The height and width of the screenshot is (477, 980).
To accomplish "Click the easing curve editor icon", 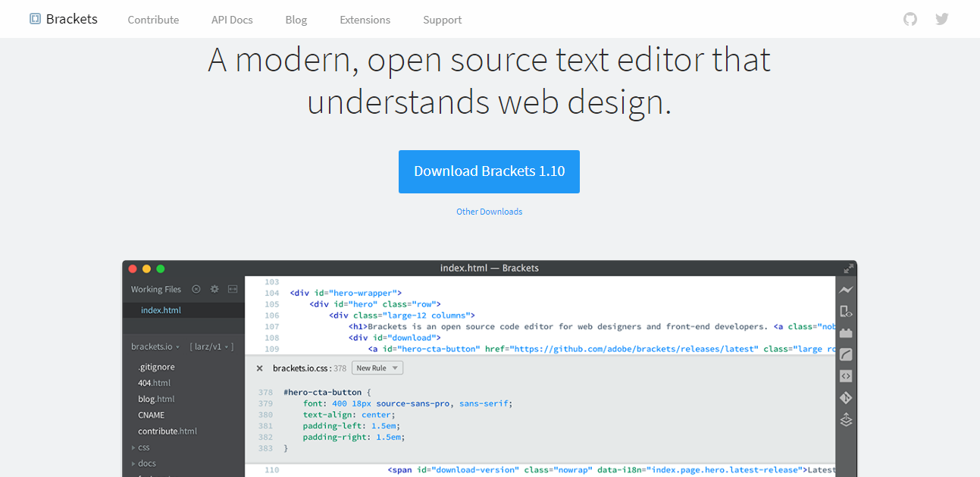I will [845, 353].
